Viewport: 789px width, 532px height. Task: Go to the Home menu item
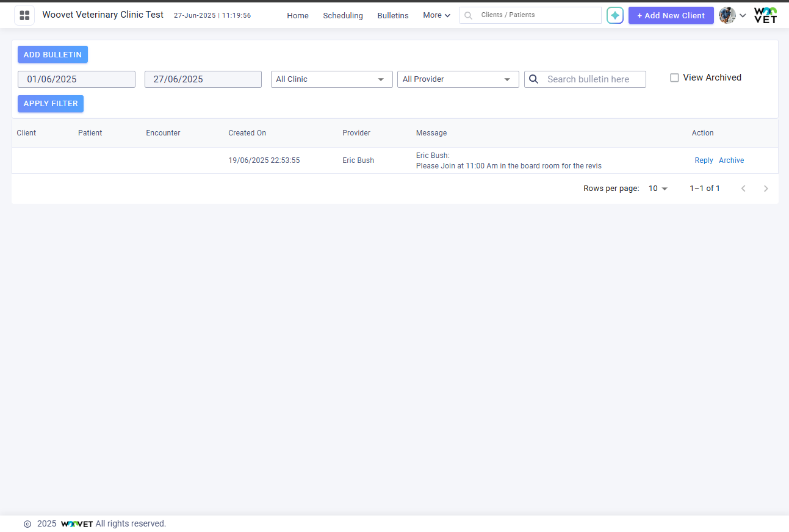click(298, 15)
